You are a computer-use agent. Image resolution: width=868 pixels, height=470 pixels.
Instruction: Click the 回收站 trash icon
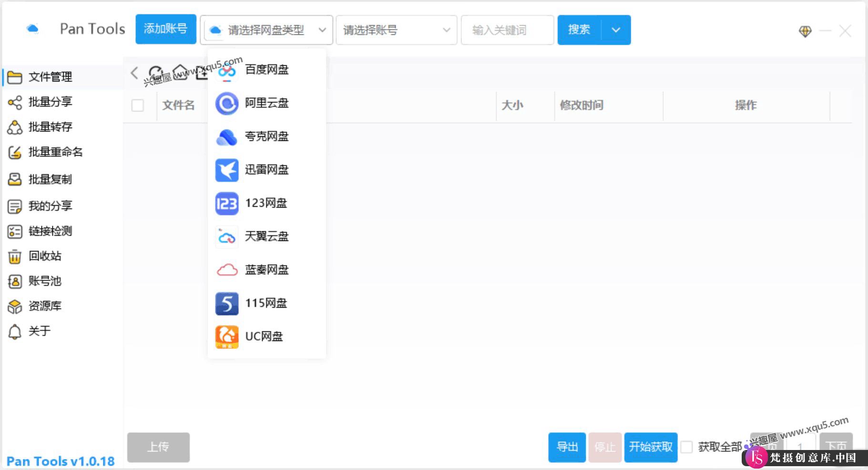pyautogui.click(x=15, y=257)
